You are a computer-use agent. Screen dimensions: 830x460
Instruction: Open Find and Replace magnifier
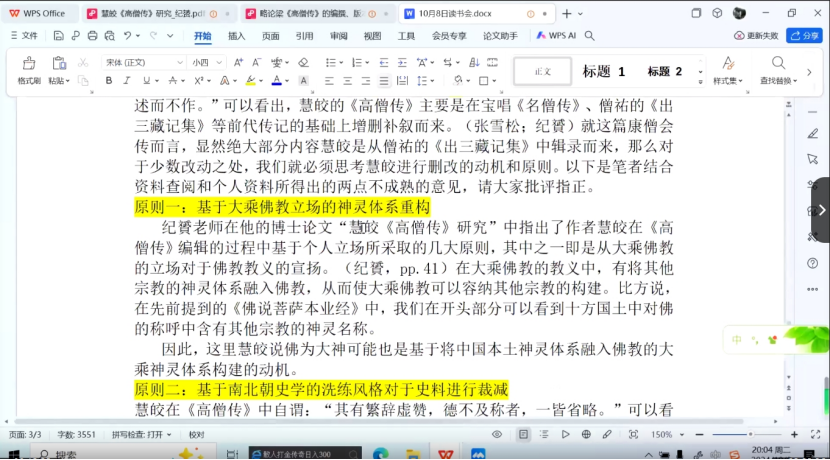[x=778, y=63]
